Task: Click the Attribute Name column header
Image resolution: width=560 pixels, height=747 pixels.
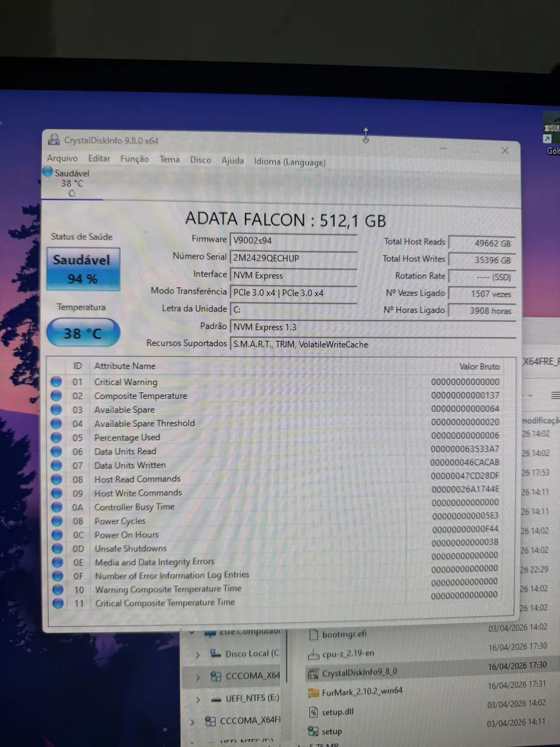Action: 125,366
